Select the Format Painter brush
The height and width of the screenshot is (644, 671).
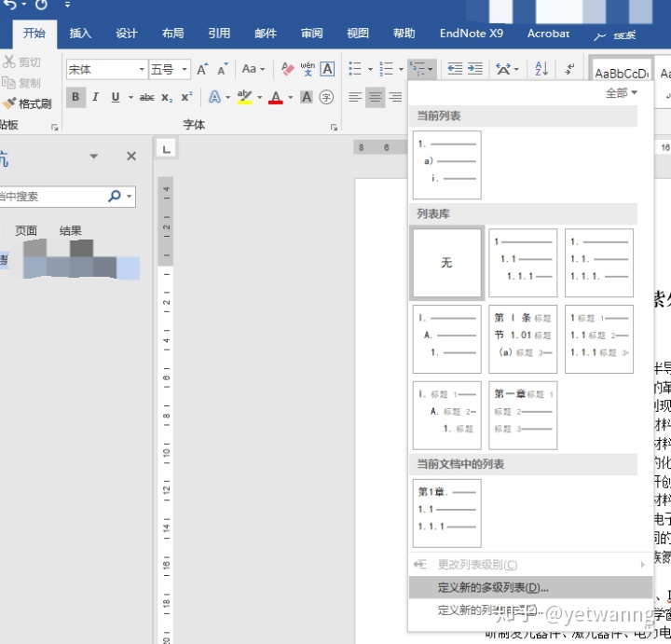9,103
